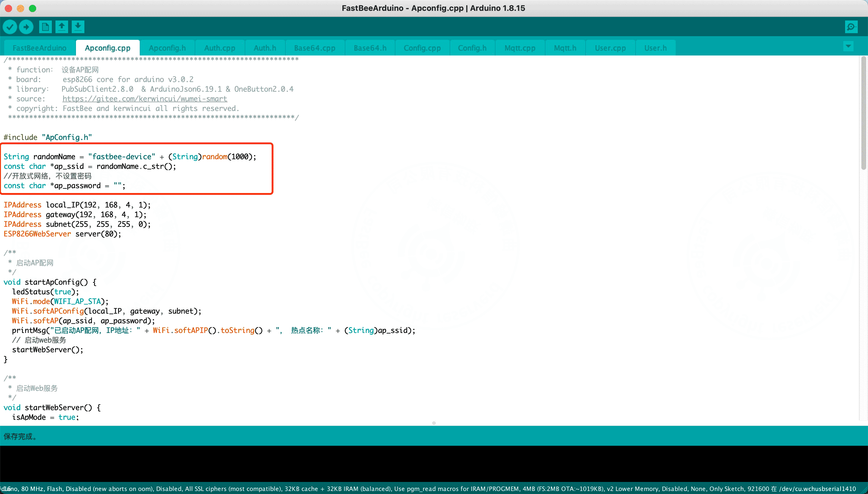This screenshot has width=868, height=494.
Task: Click the green zoom window button
Action: 33,8
